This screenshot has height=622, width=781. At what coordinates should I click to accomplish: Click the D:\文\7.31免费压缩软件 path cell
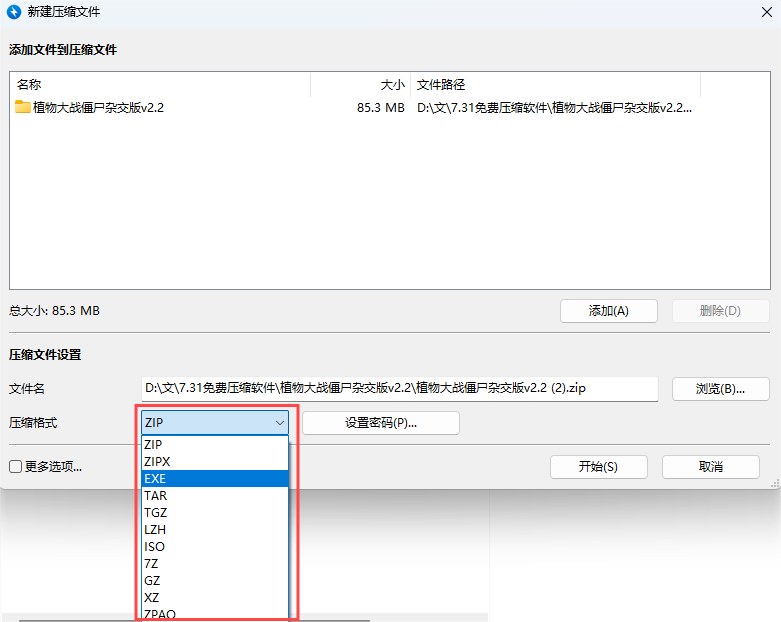tap(554, 108)
